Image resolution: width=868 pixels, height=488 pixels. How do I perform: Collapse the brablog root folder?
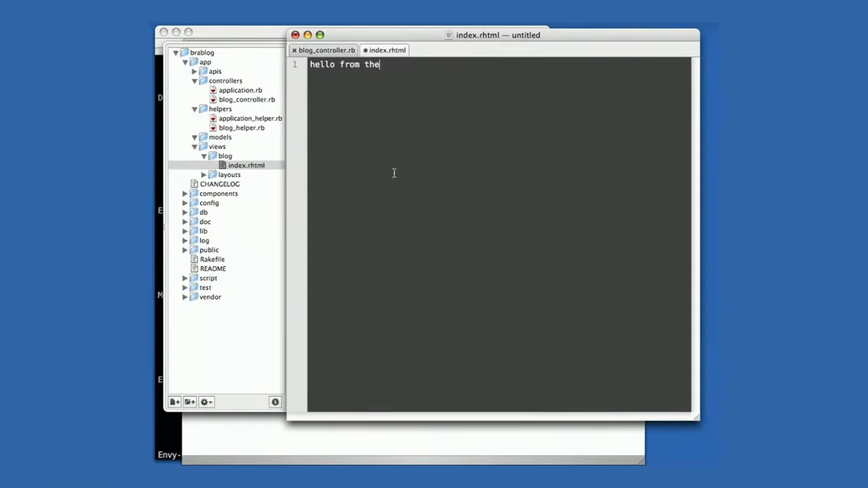click(x=176, y=53)
